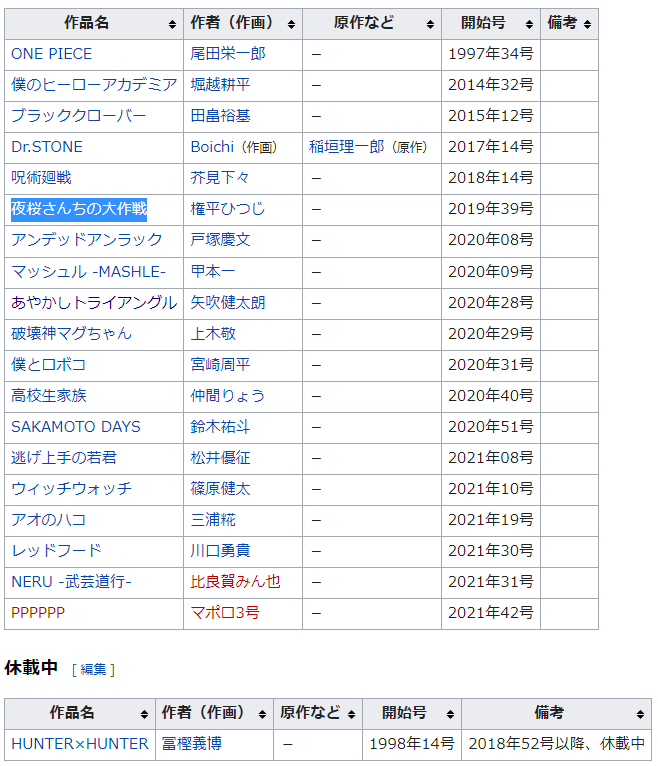This screenshot has width=658, height=766.
Task: Open author 戸塚慶文 link
Action: click(220, 240)
